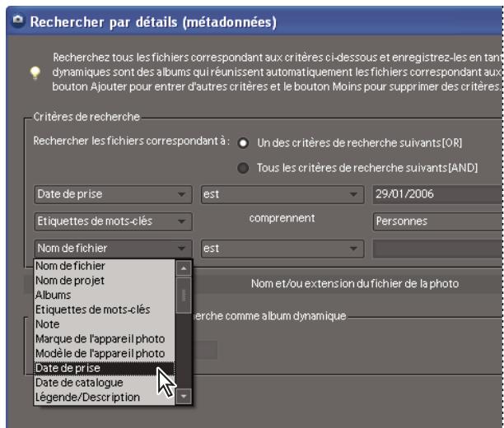The image size is (504, 428).
Task: Click the camera icon in the title bar
Action: click(18, 21)
